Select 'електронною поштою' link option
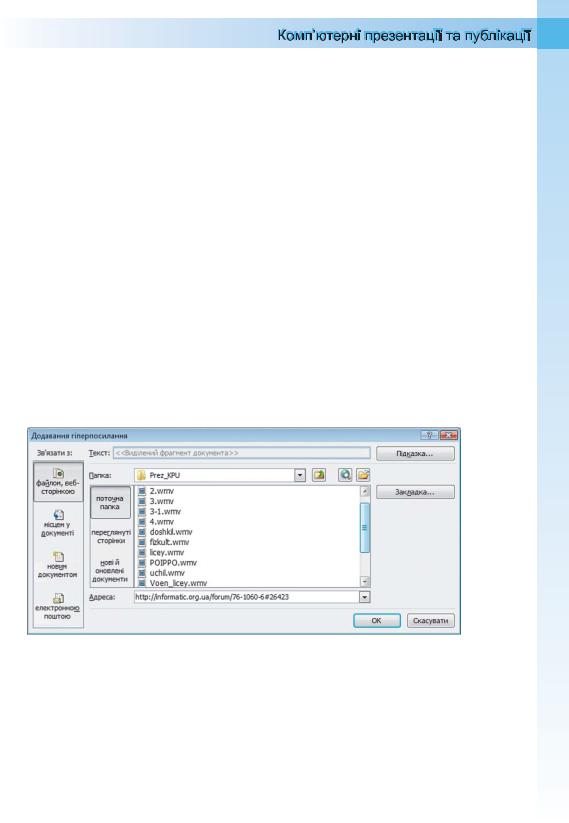Image resolution: width=569 pixels, height=823 pixels. click(x=58, y=607)
